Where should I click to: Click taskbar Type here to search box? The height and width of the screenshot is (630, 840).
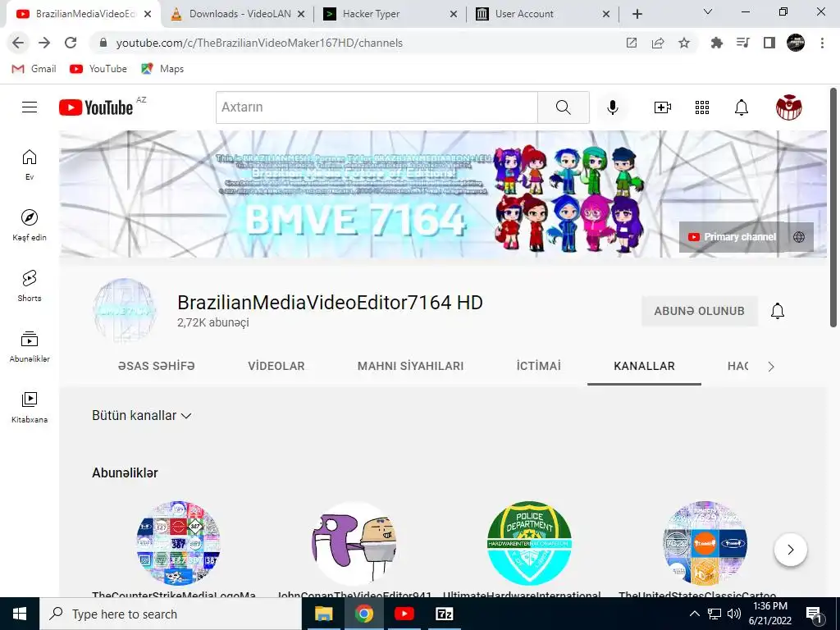point(171,614)
